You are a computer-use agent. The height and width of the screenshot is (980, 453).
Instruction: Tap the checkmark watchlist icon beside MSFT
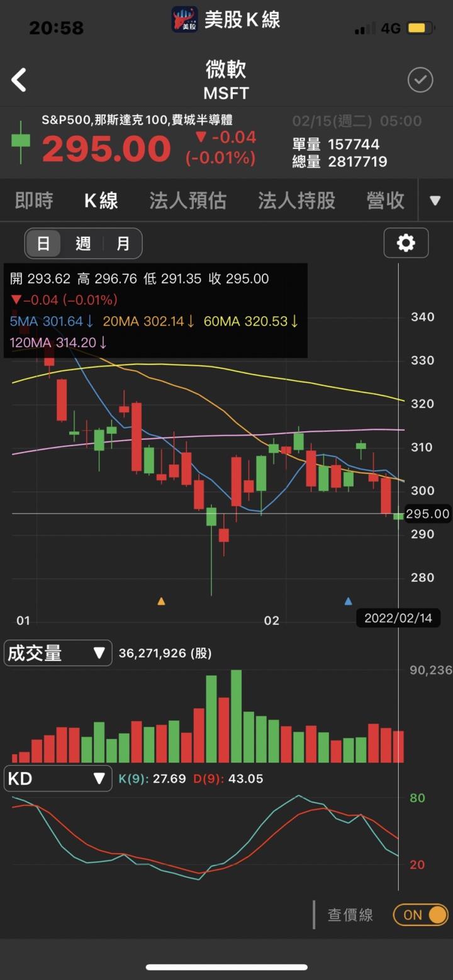point(420,80)
